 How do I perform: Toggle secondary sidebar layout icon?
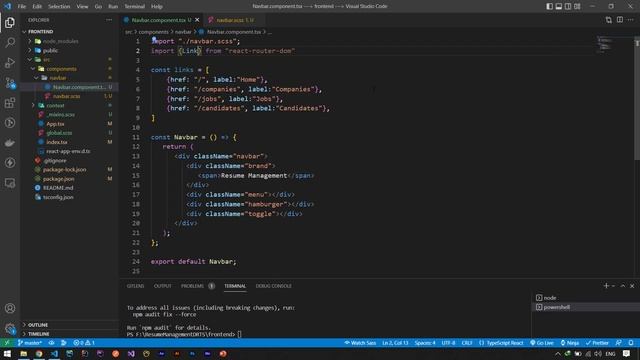click(x=568, y=6)
